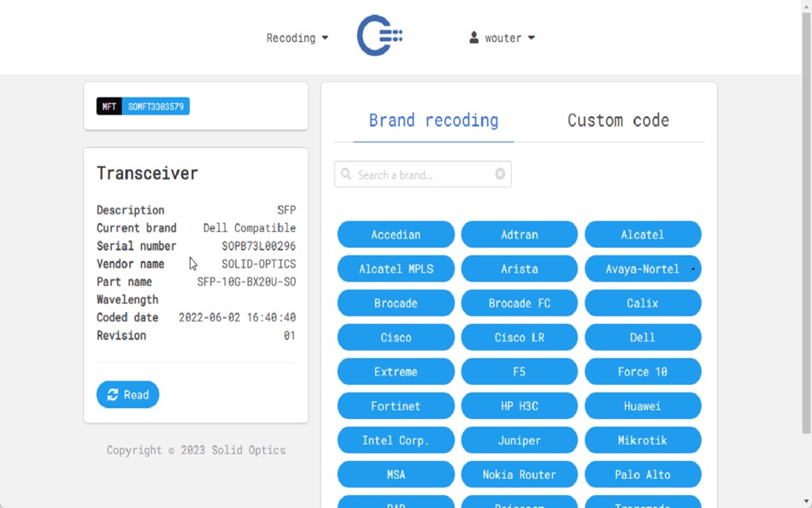Image resolution: width=812 pixels, height=508 pixels.
Task: Click serial number SOPB73L00296
Action: click(258, 245)
